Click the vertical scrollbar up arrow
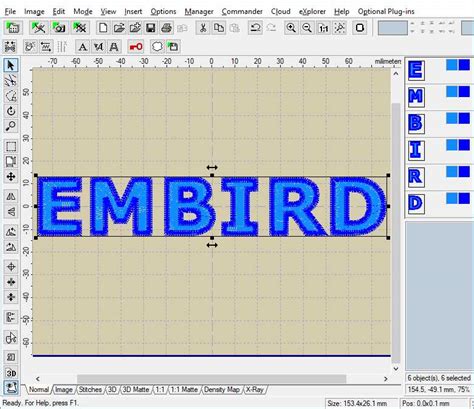 (396, 74)
